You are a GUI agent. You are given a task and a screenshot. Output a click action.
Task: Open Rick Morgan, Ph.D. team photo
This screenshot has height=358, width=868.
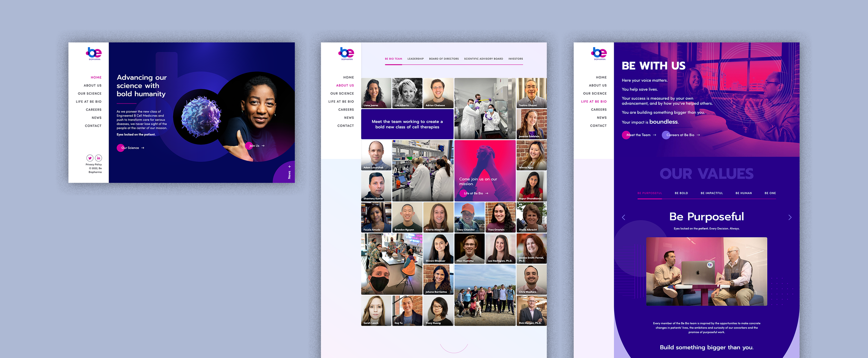532,311
